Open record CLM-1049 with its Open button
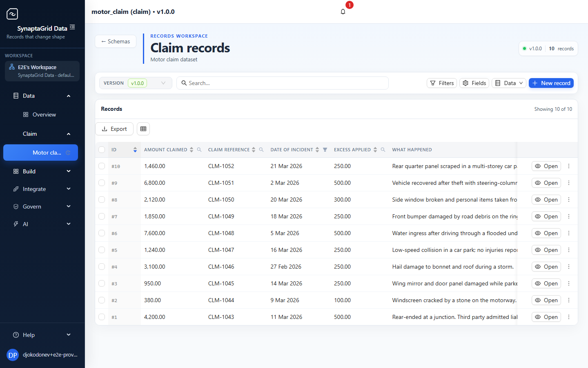 [x=546, y=216]
